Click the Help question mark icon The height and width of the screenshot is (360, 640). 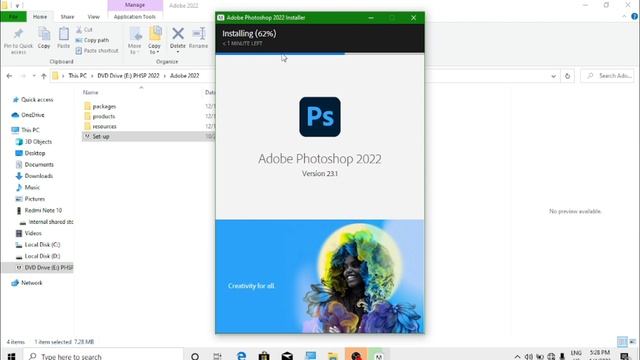(635, 16)
